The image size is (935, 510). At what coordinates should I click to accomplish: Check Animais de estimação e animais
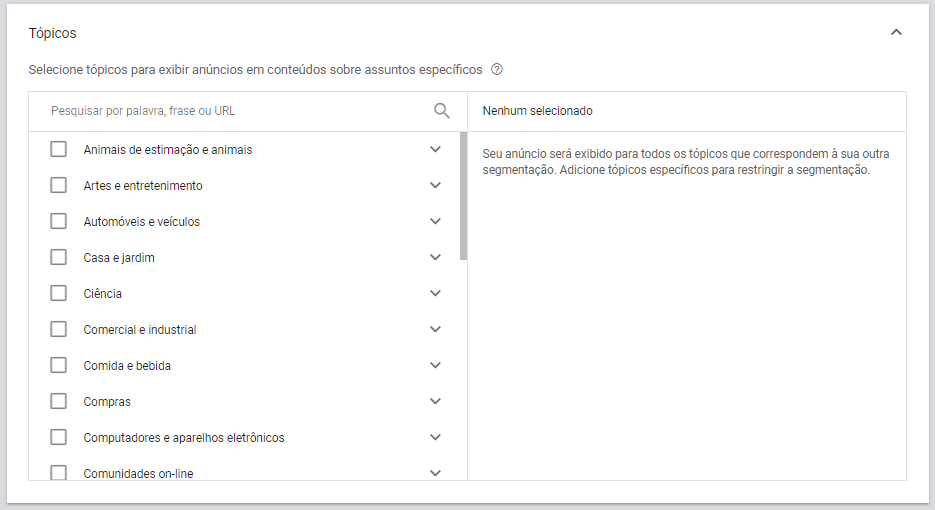click(58, 149)
